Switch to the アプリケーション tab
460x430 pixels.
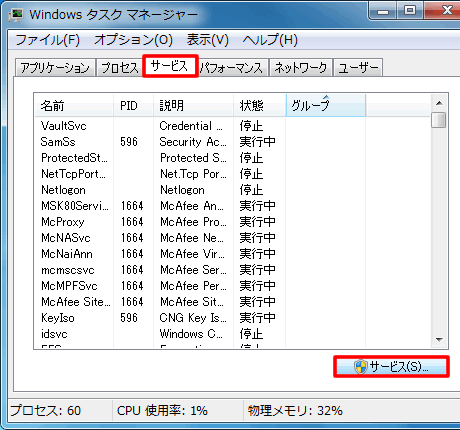(55, 68)
